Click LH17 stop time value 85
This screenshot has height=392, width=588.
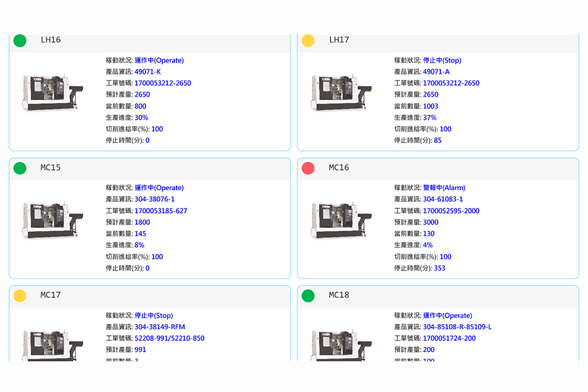[x=438, y=140]
